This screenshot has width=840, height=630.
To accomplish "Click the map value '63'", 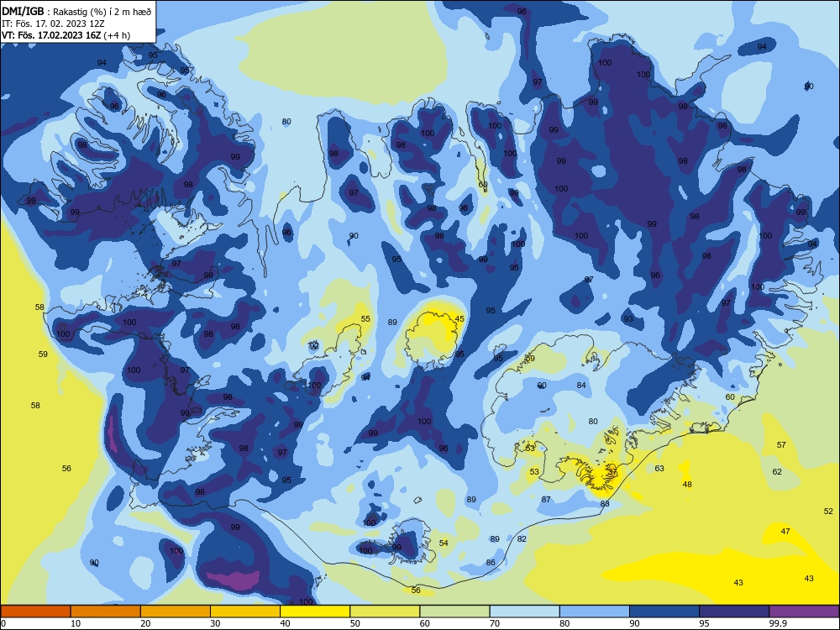I will [x=659, y=468].
